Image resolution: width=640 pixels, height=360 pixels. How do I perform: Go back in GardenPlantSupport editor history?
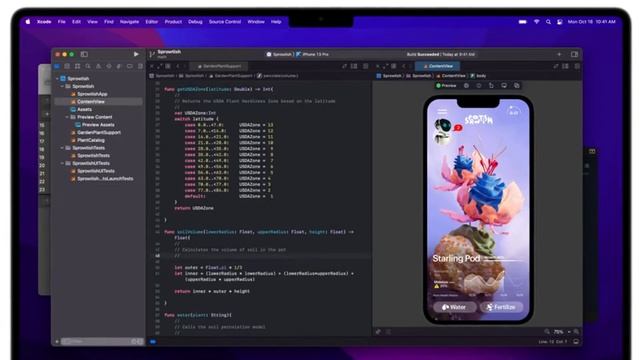[178, 66]
